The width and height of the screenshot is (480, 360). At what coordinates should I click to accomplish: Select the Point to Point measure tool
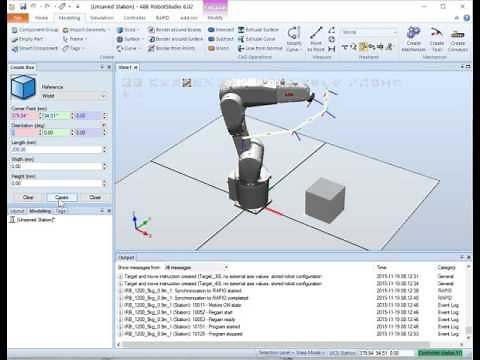pyautogui.click(x=315, y=39)
